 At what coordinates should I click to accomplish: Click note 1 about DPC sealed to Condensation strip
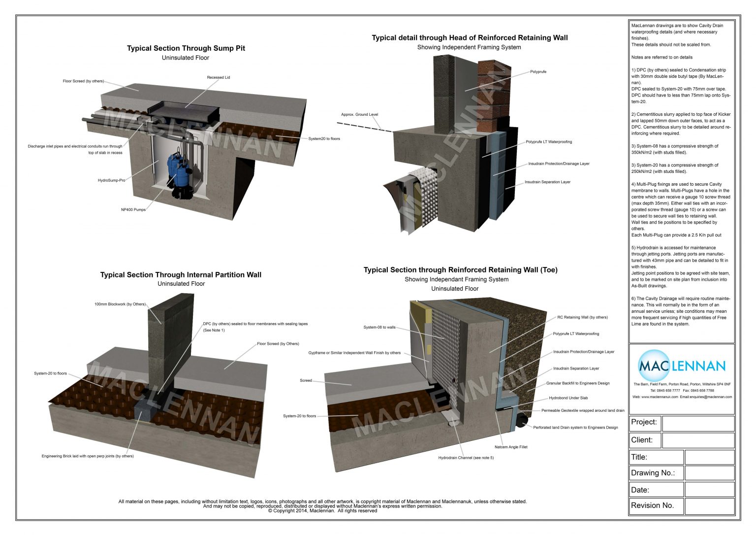pos(681,86)
